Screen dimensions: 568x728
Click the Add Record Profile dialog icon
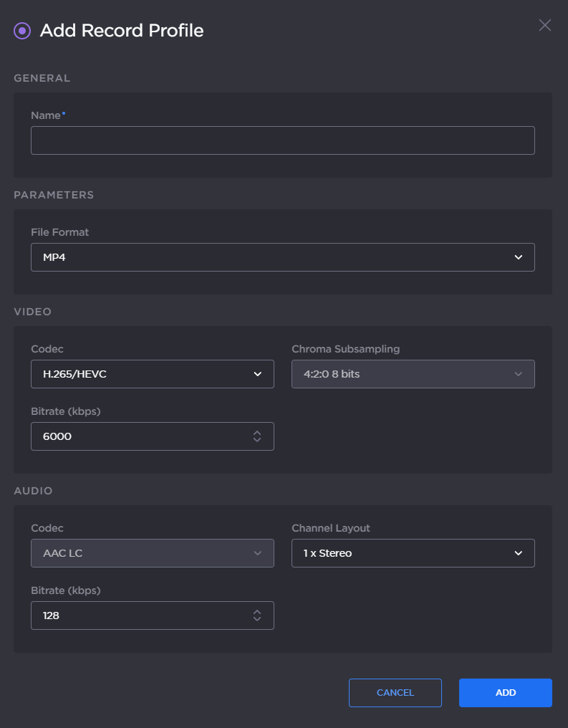pos(21,30)
